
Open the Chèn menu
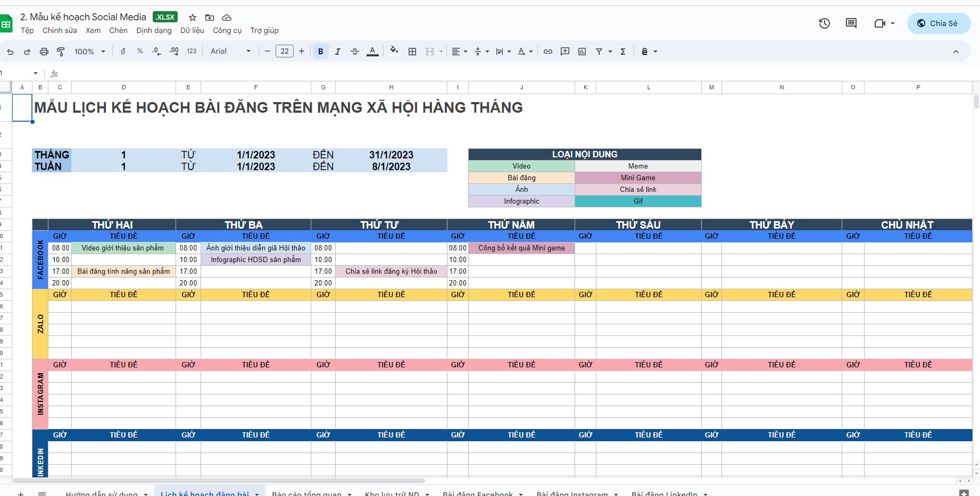(x=118, y=30)
